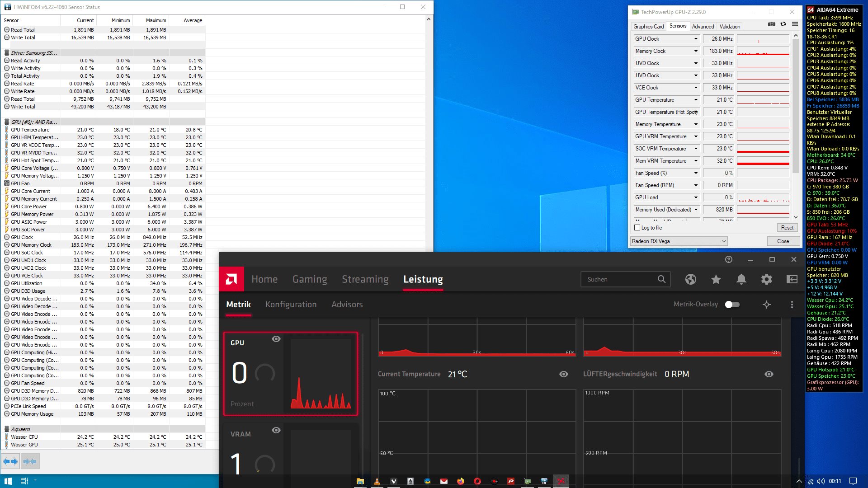Open the Advanced tab in GPU-Z
868x488 pixels.
[x=703, y=27]
